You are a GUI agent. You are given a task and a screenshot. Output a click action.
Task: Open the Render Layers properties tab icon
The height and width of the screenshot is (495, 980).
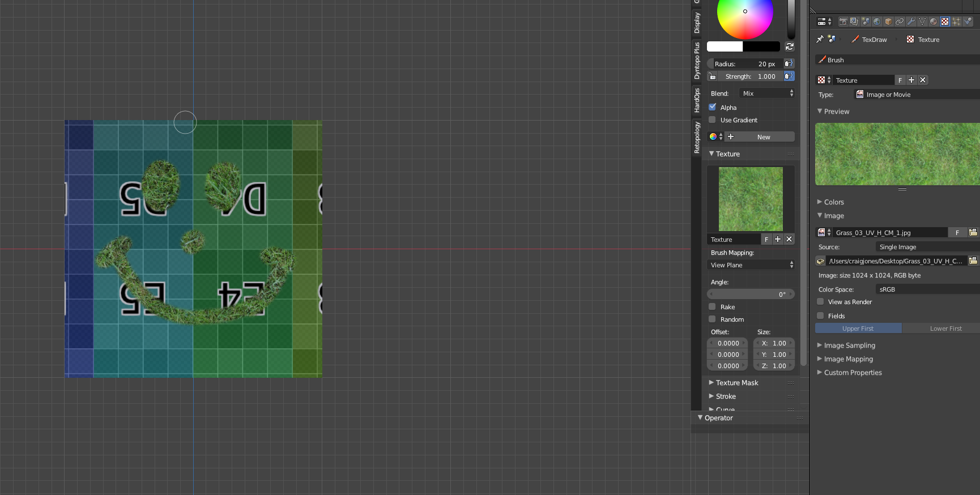(854, 22)
